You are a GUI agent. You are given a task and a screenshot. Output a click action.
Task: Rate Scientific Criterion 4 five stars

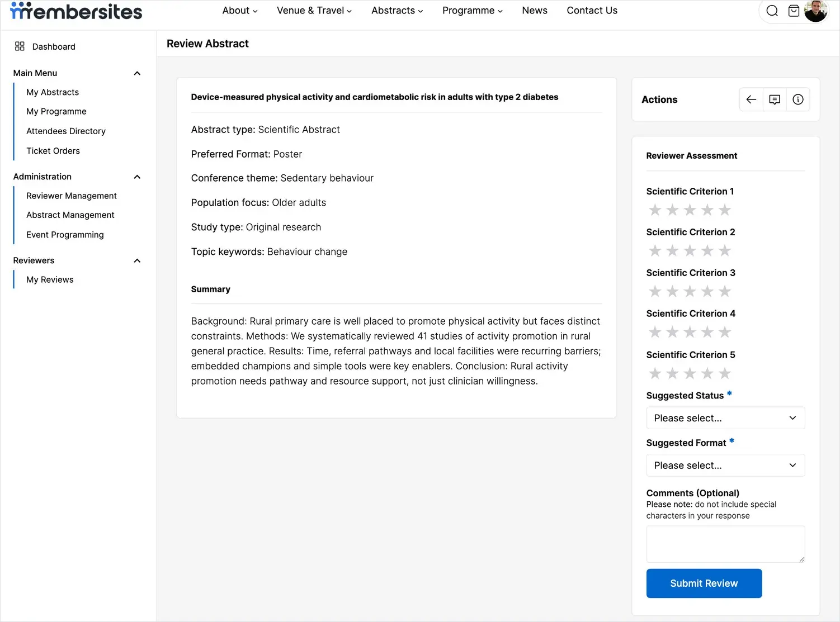tap(725, 333)
